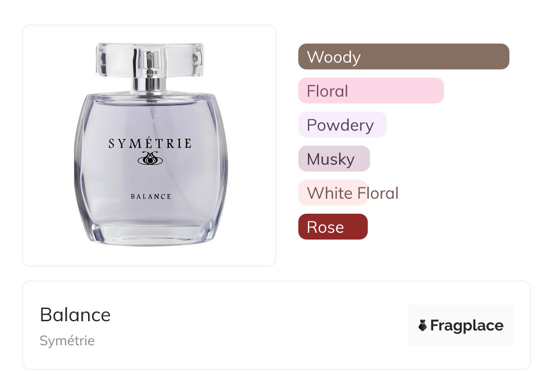This screenshot has width=553, height=392.
Task: Pick the Musky accord bar
Action: pos(334,159)
